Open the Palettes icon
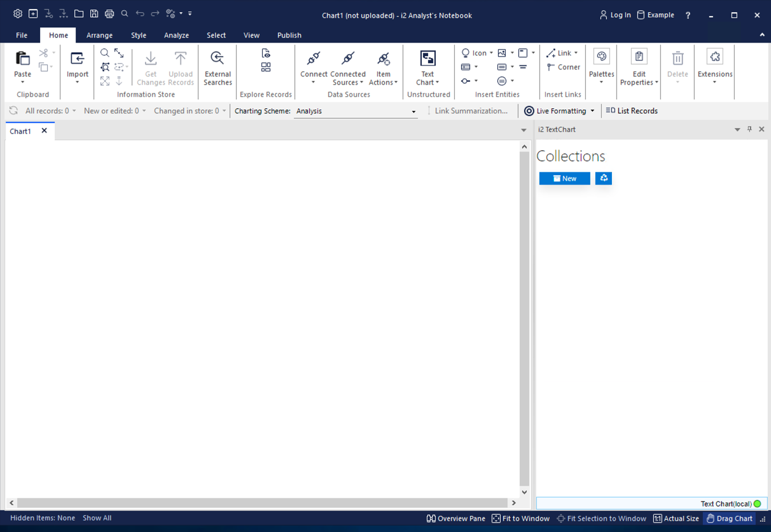 click(x=601, y=57)
